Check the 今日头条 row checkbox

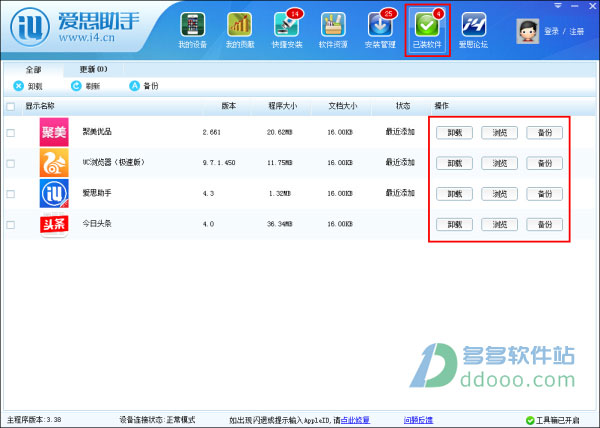[x=11, y=225]
